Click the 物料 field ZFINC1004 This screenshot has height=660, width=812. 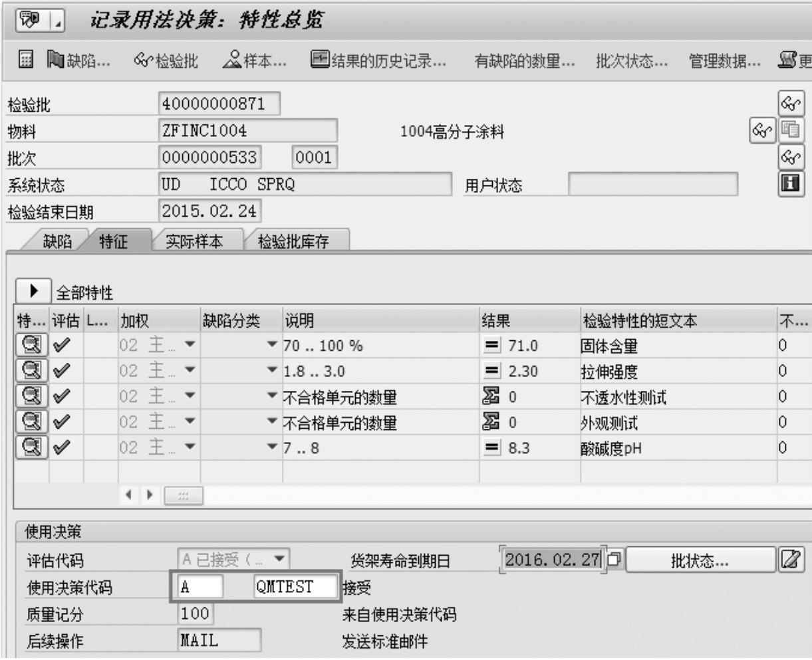[248, 131]
